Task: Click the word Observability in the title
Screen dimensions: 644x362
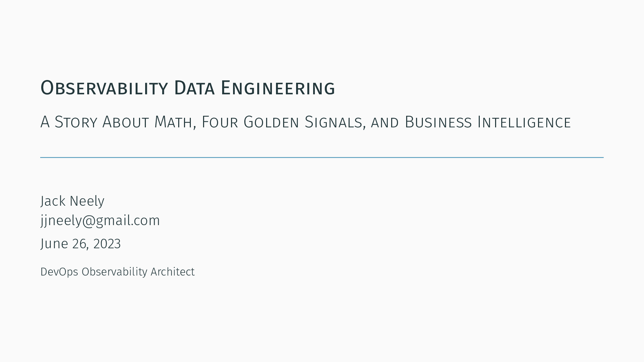Action: coord(104,88)
